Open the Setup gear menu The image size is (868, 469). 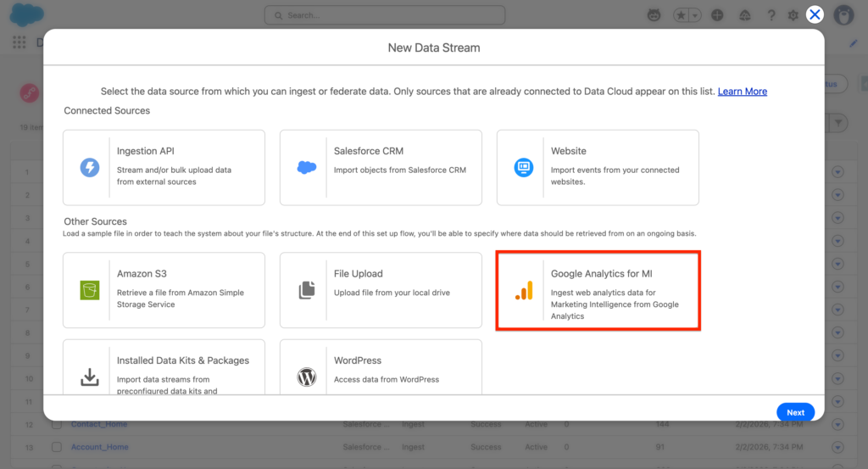click(793, 15)
